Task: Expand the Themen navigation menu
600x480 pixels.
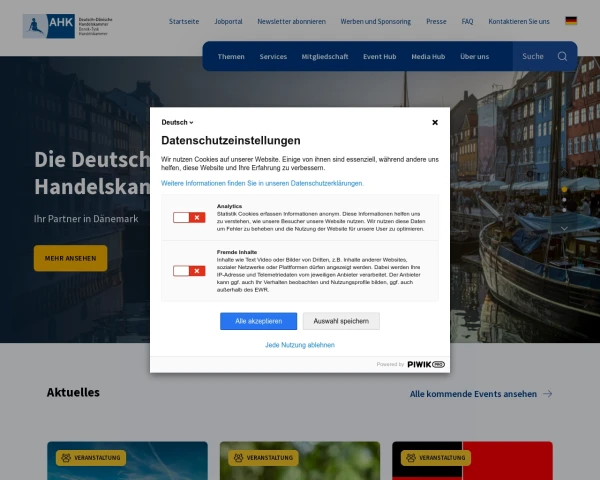Action: 231,57
